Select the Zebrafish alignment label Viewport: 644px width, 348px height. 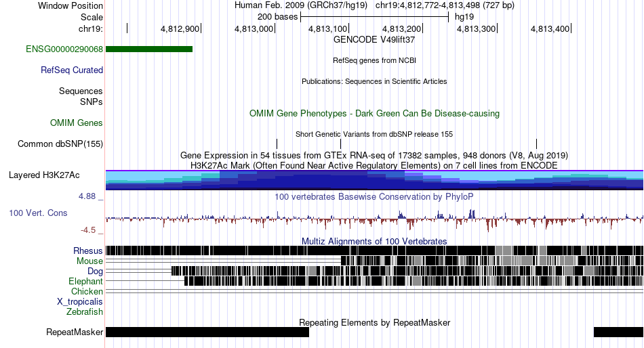85,312
